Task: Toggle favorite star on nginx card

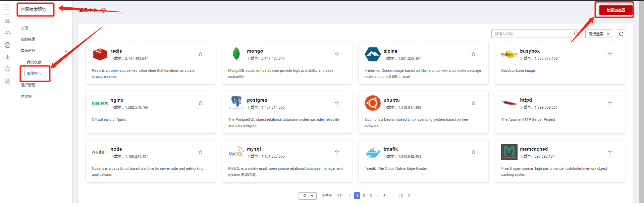Action: (200, 103)
